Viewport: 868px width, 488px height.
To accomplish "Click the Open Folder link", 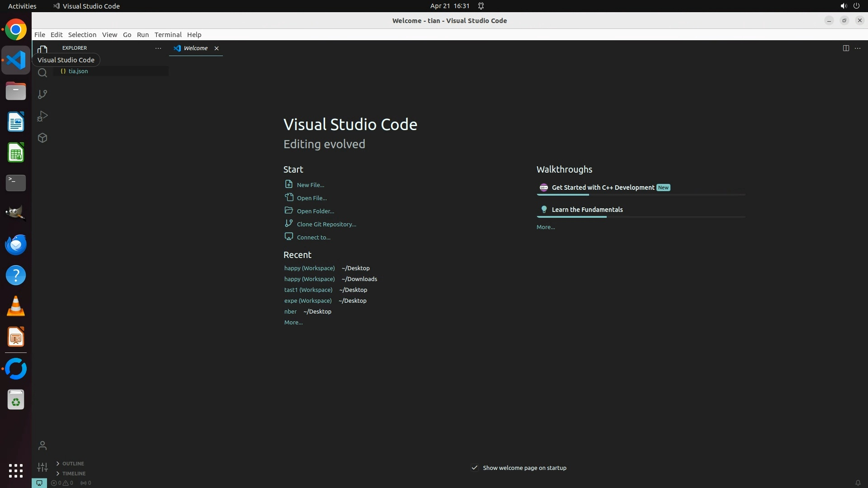I will point(315,211).
